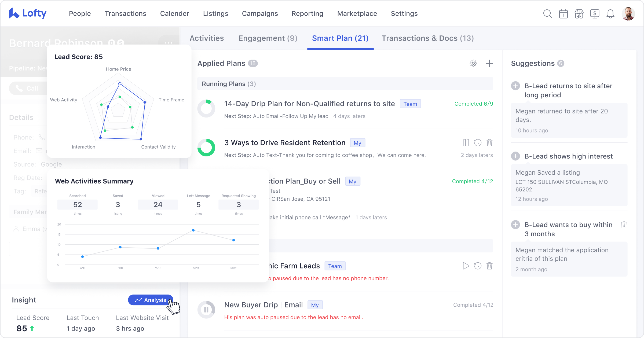The image size is (644, 338).
Task: Resume the Farm Leads plan with play icon
Action: (466, 266)
